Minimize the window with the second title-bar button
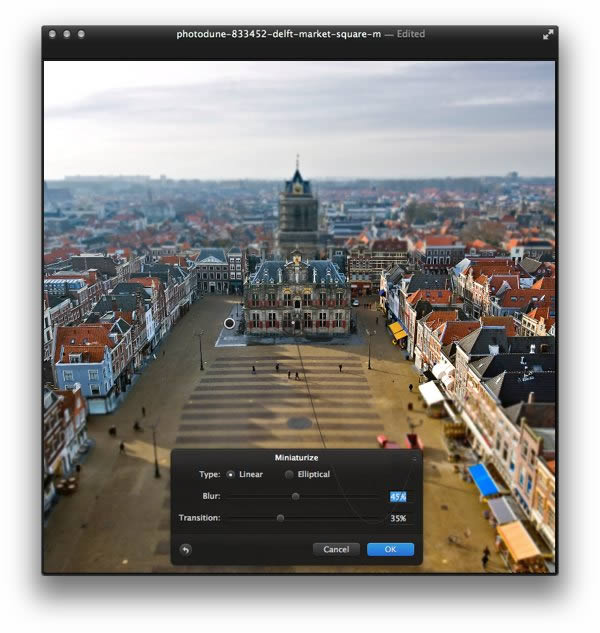The width and height of the screenshot is (600, 633). coord(67,34)
